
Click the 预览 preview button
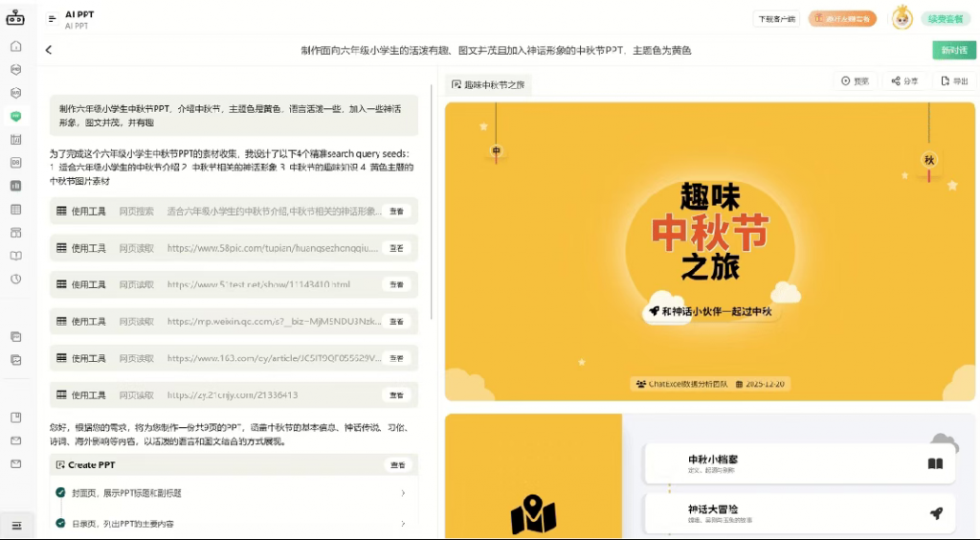click(855, 81)
